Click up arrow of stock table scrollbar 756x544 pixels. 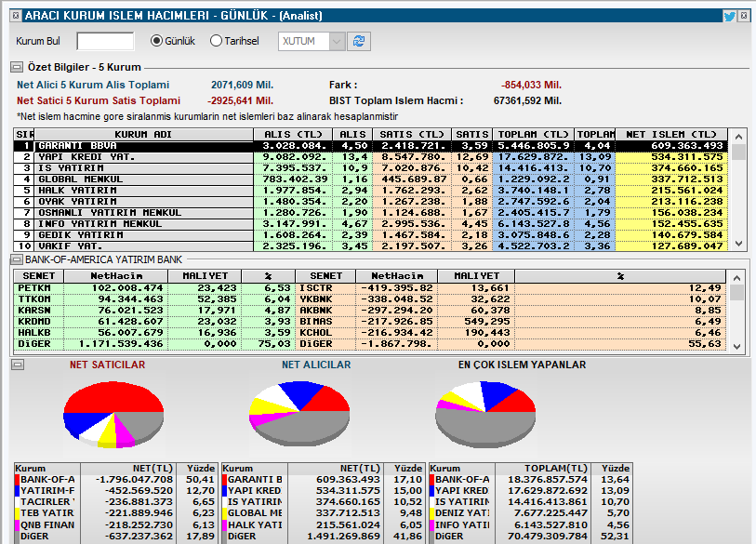pyautogui.click(x=736, y=278)
